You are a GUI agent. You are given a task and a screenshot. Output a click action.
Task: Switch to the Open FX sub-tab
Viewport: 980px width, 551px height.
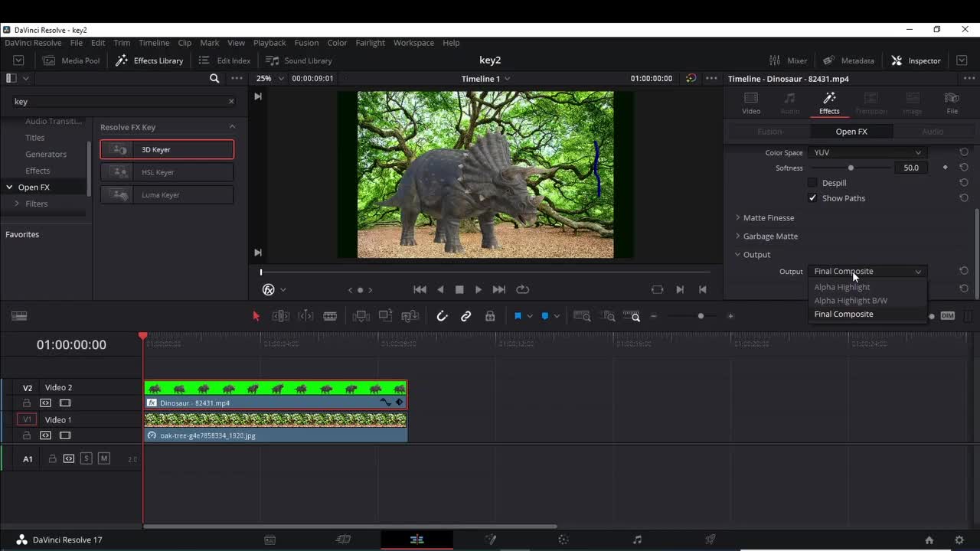[851, 132]
